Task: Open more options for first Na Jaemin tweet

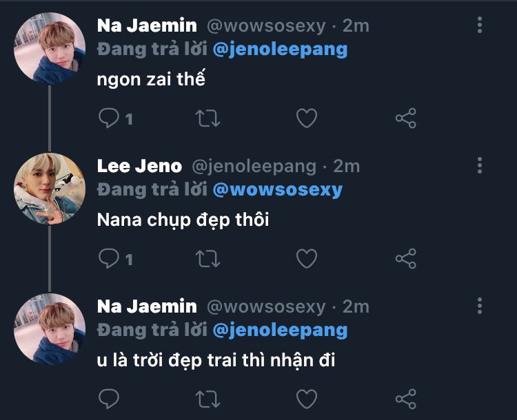Action: 480,25
